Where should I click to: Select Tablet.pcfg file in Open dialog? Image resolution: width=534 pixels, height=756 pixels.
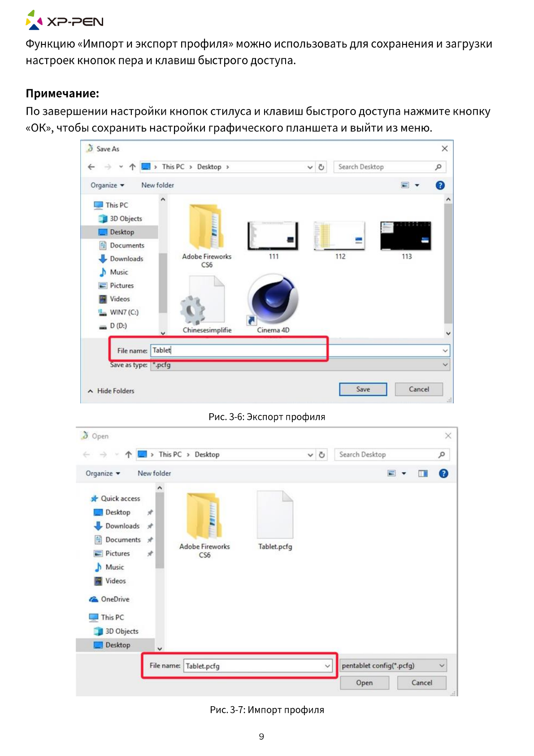pyautogui.click(x=275, y=516)
